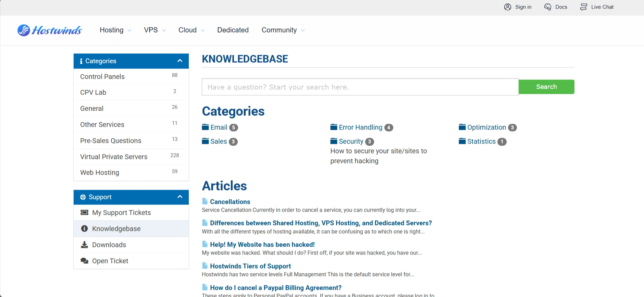The image size is (644, 297).
Task: Focus the knowledgebase search input field
Action: (x=360, y=87)
